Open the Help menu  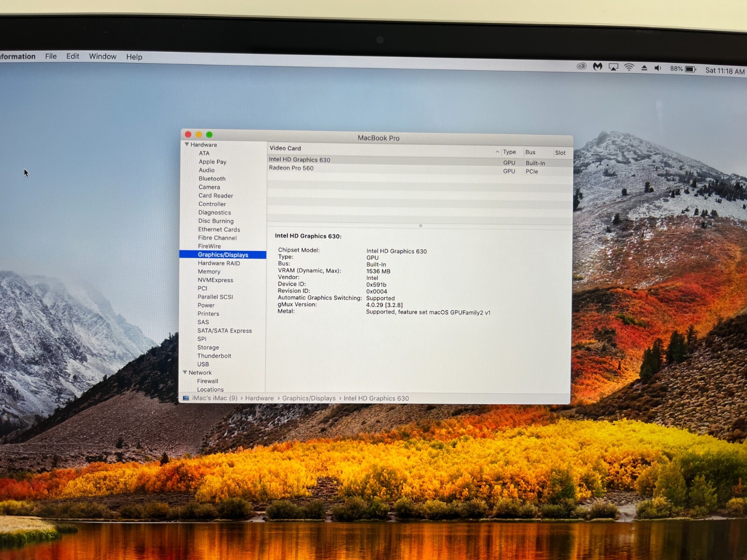tap(134, 57)
